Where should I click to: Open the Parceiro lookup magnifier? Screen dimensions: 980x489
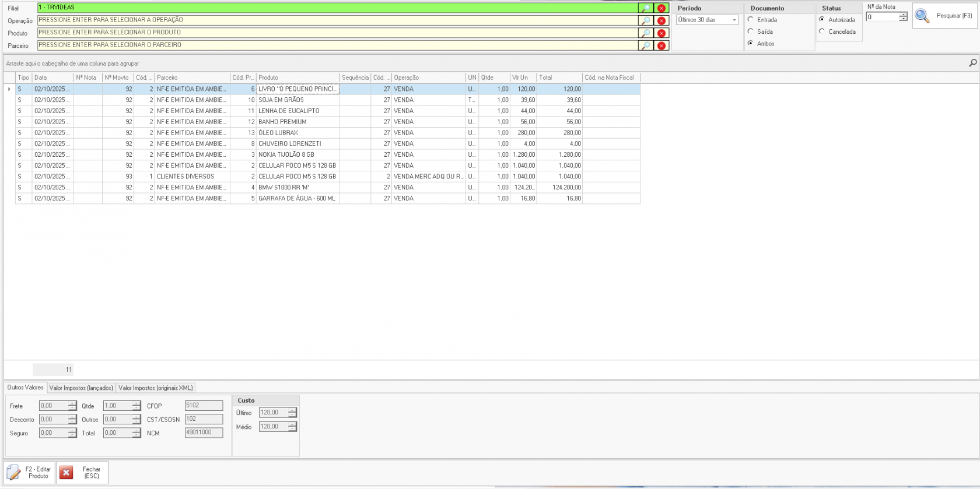645,45
